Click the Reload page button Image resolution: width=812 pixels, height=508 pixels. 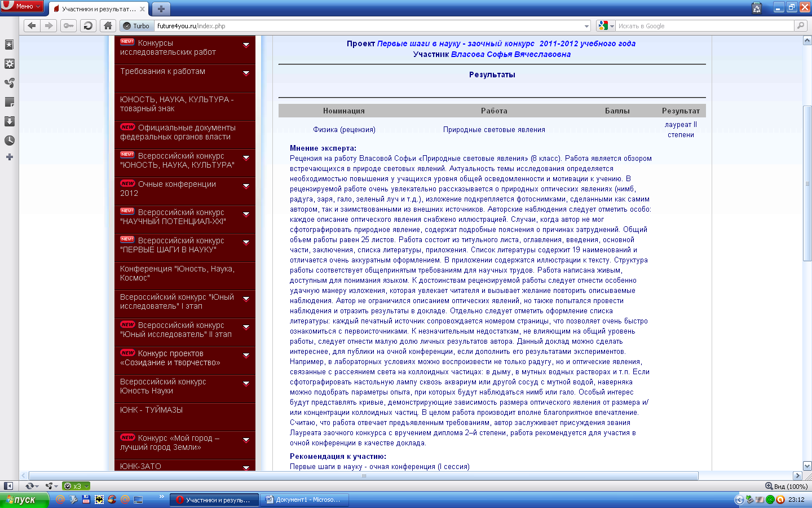(x=87, y=25)
